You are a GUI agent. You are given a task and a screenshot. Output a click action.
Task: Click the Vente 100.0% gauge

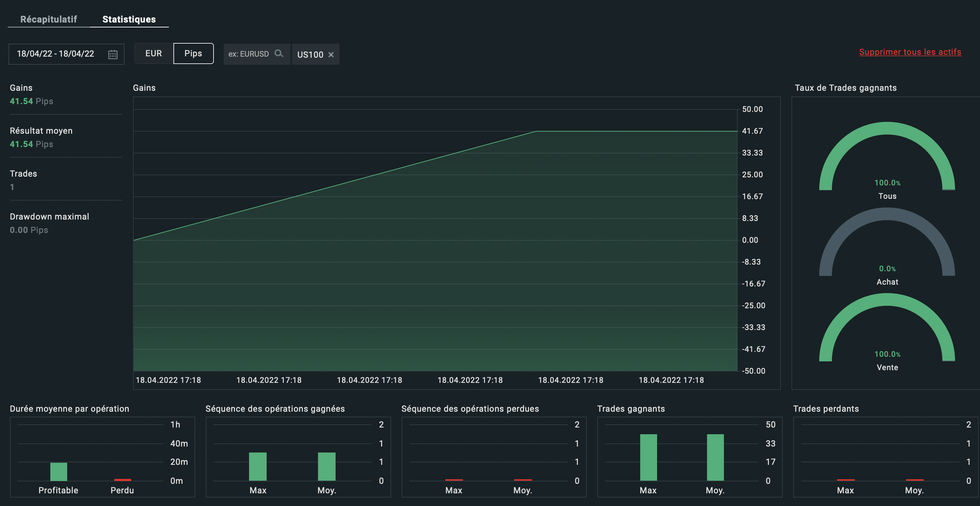(887, 301)
